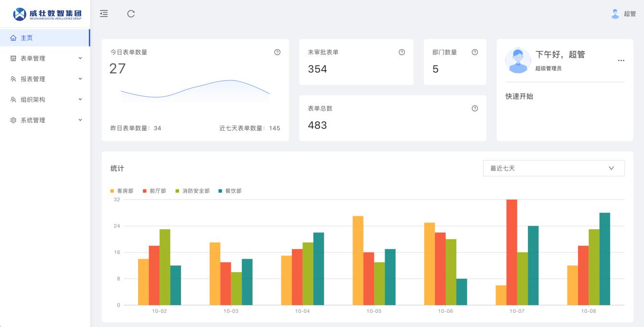Click the 超级管理员 role label
This screenshot has width=644, height=327.
tap(548, 68)
